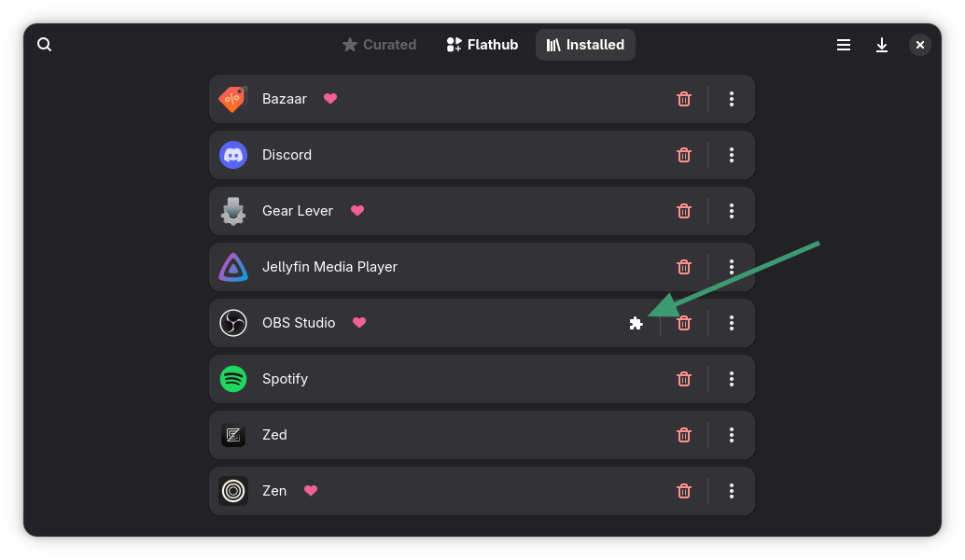965x560 pixels.
Task: Toggle the heart next to OBS Studio
Action: click(359, 323)
